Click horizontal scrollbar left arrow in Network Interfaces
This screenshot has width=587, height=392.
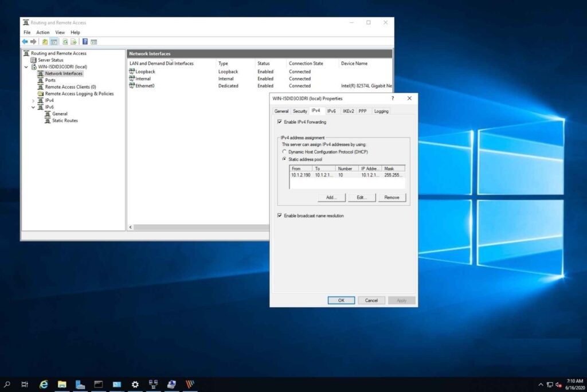pyautogui.click(x=131, y=228)
